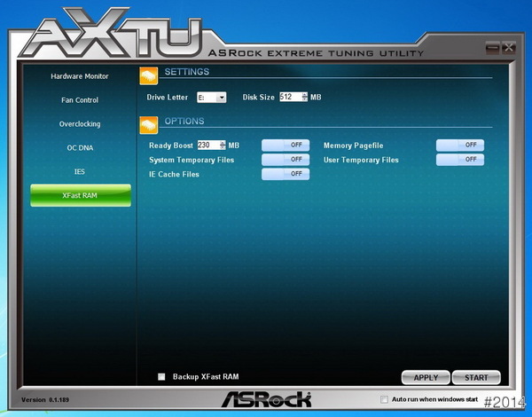Image resolution: width=532 pixels, height=417 pixels.
Task: Enable User Temporary Files switch
Action: pyautogui.click(x=459, y=160)
